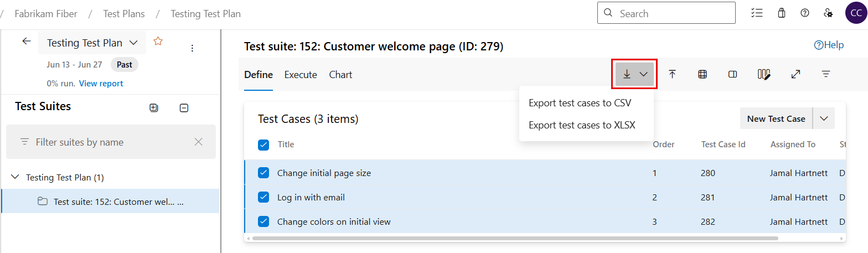
Task: Click the filter lines icon in toolbar
Action: click(x=826, y=74)
